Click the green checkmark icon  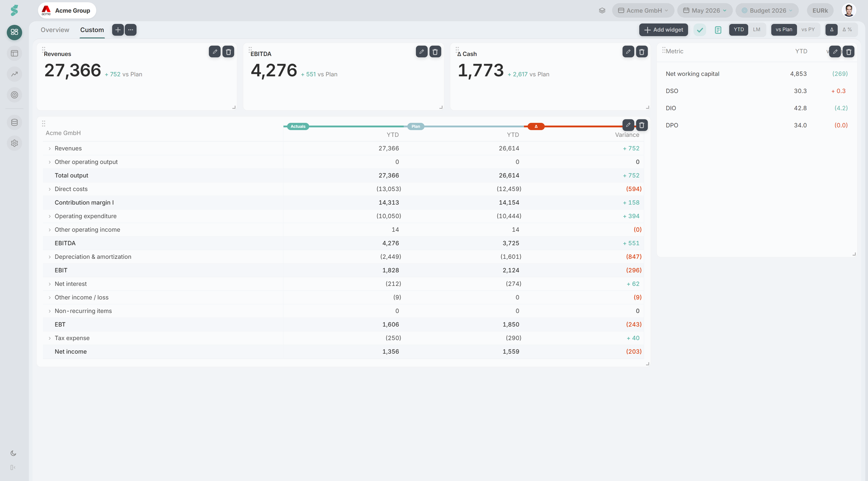coord(700,30)
